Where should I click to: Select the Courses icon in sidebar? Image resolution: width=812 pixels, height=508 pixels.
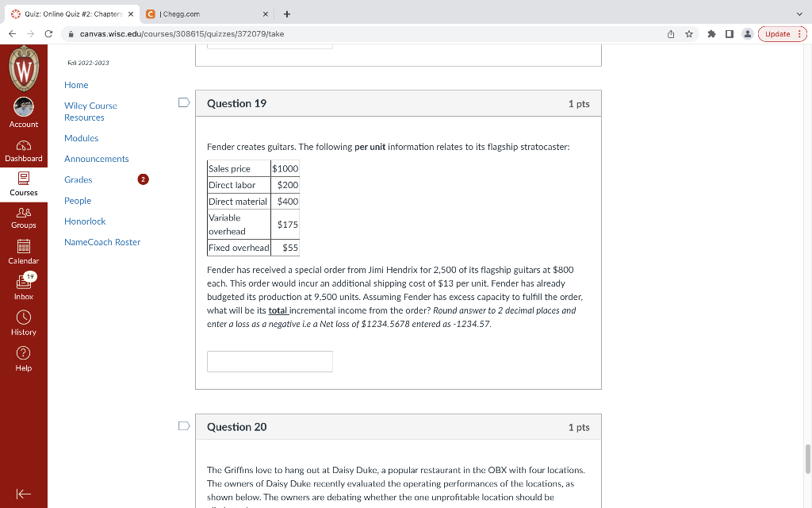tap(23, 179)
